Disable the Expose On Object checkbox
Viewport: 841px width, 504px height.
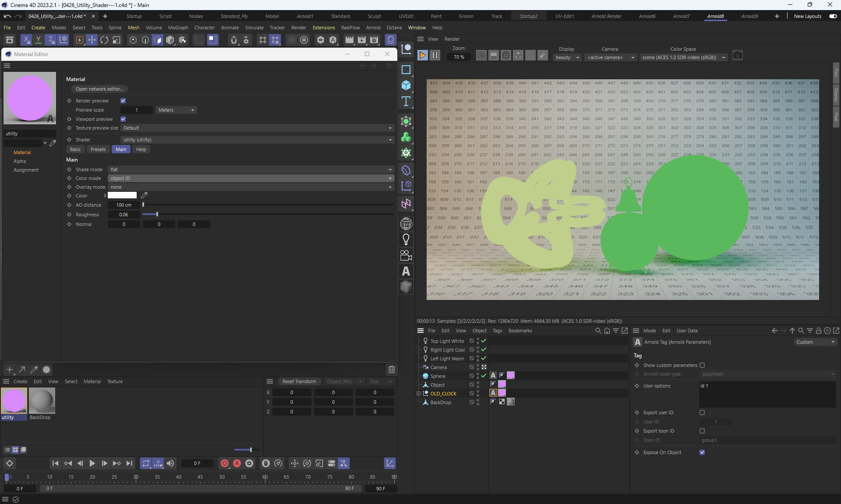[x=702, y=452]
